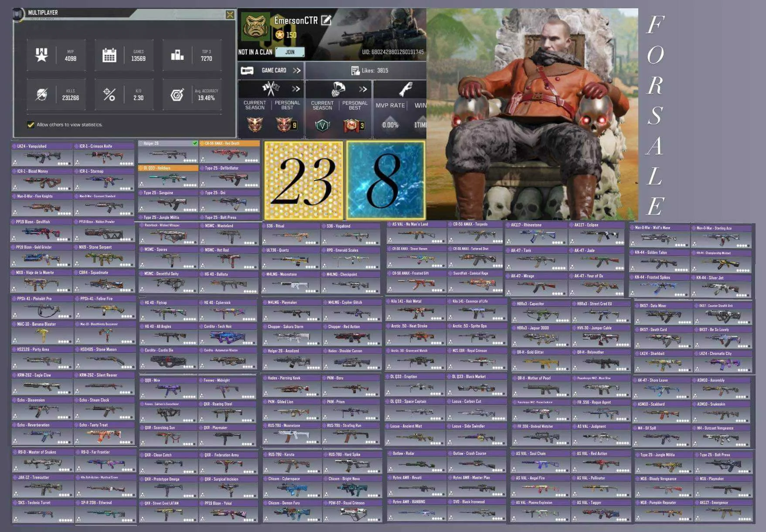Click the JOIN clan button
The width and height of the screenshot is (766, 532).
[289, 52]
